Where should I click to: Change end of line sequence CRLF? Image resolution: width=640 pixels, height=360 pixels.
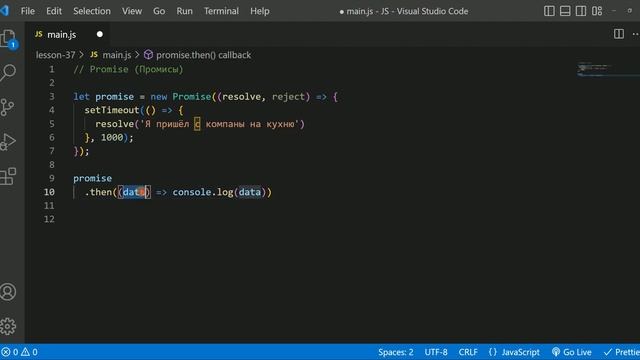pyautogui.click(x=468, y=352)
